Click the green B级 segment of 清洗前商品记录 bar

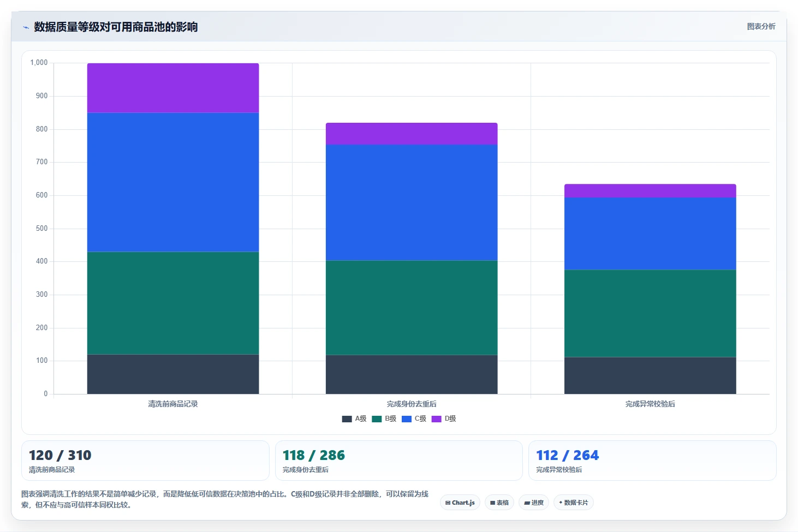click(173, 303)
